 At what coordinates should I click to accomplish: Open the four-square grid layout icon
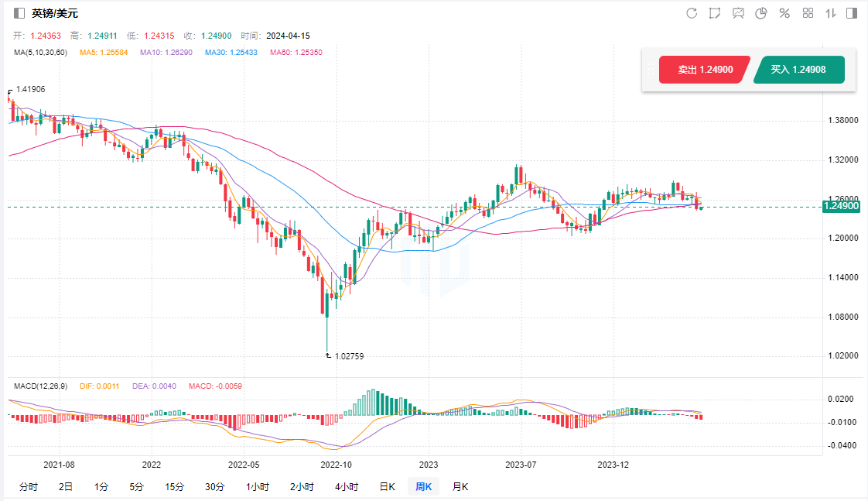(x=808, y=13)
